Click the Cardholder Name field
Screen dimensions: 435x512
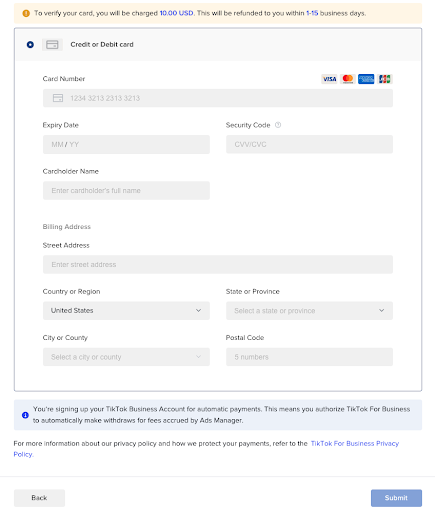126,191
